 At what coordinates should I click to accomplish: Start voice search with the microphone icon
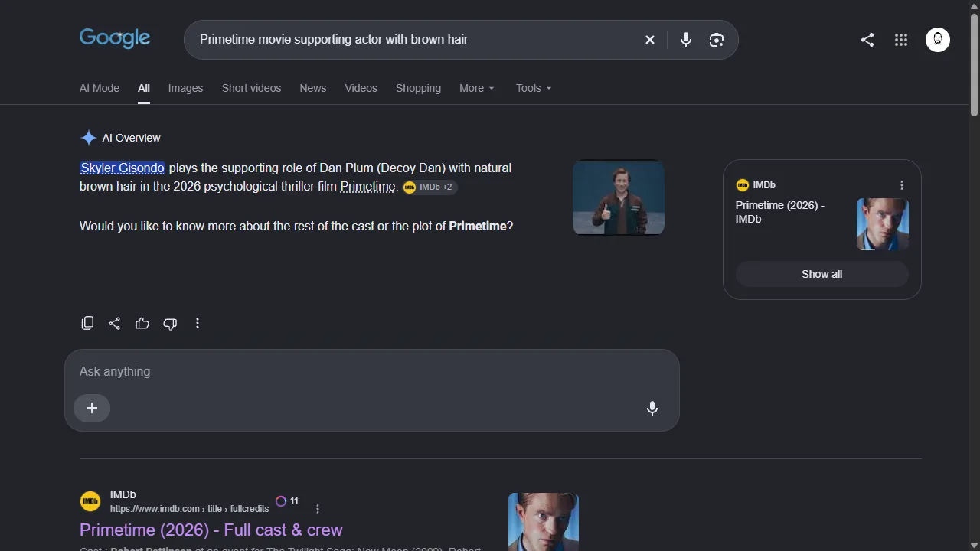pyautogui.click(x=686, y=40)
